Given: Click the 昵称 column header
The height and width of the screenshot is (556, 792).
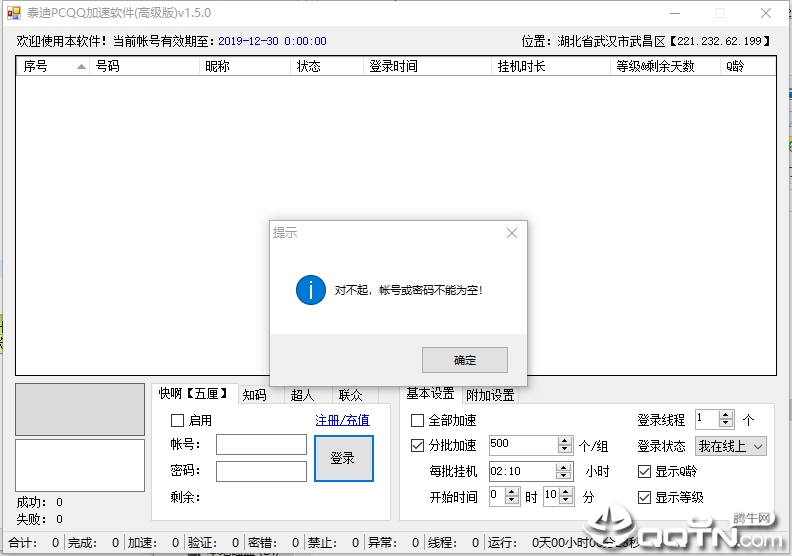Looking at the screenshot, I should pyautogui.click(x=245, y=66).
